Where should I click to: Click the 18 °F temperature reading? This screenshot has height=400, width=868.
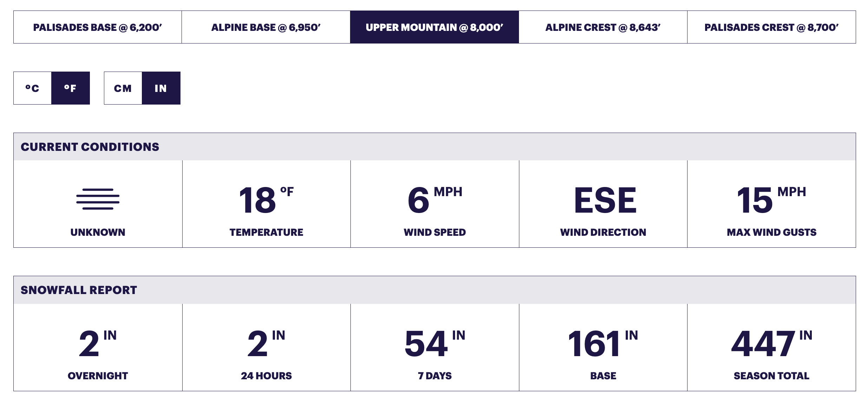point(267,200)
